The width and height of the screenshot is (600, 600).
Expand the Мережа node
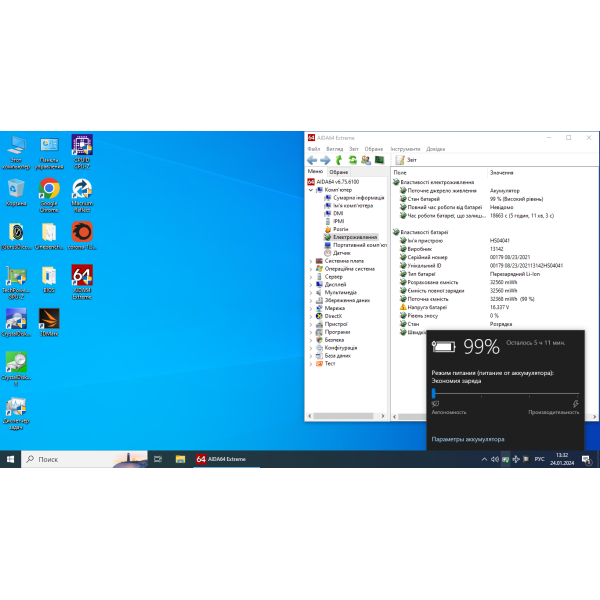[311, 308]
